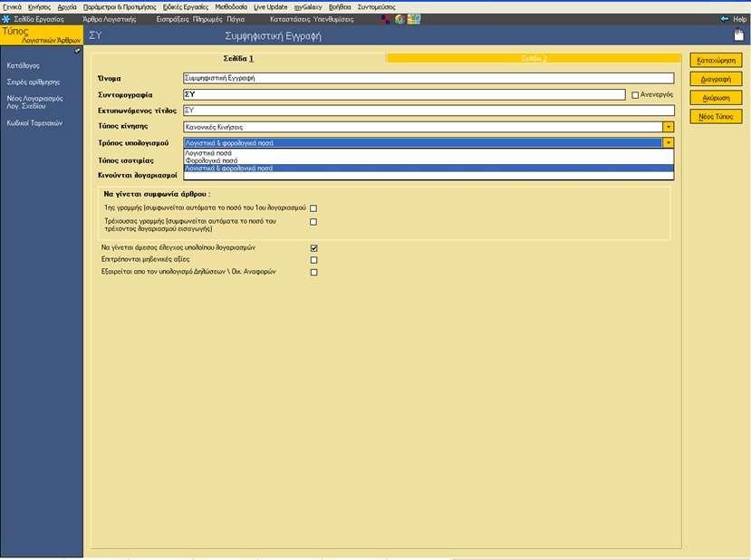Viewport: 751px width, 560px height.
Task: Open the Κατάλογος sidebar link
Action: (24, 65)
